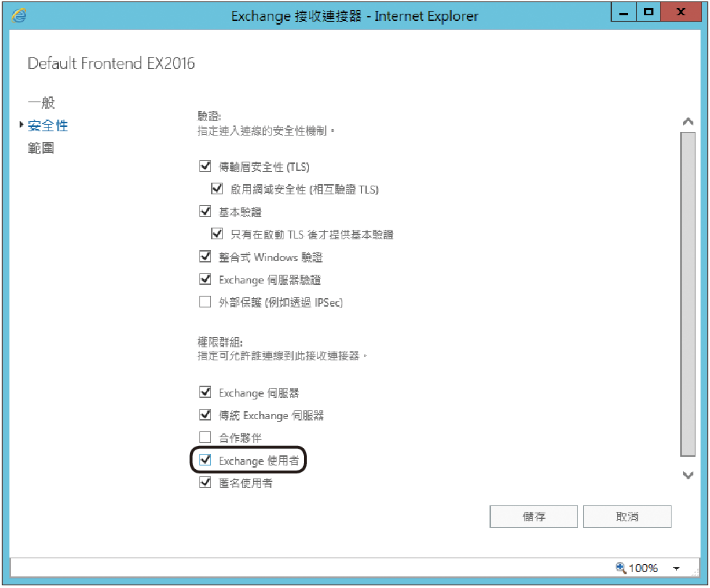
Task: Toggle 傳統 Exchange 伺服器 checkbox
Action: [x=205, y=415]
